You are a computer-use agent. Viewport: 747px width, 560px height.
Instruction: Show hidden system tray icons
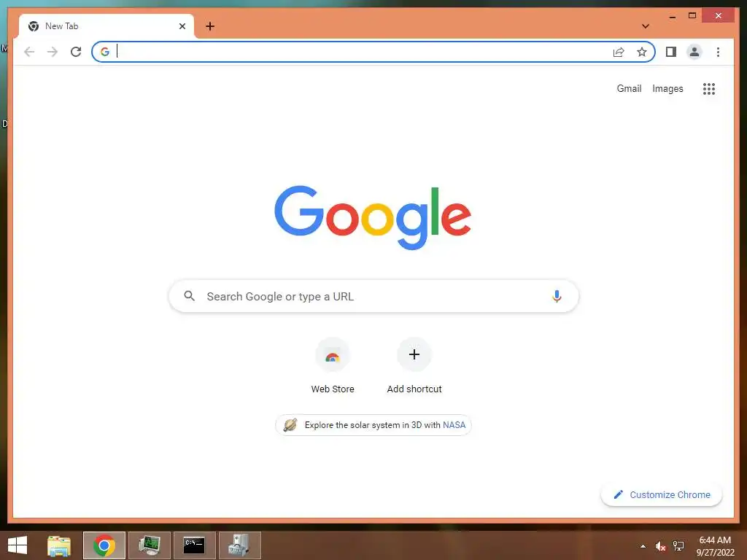coord(643,546)
